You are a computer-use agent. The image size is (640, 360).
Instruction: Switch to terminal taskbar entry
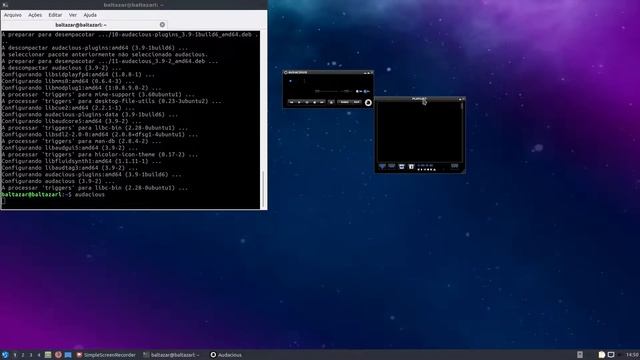point(171,355)
